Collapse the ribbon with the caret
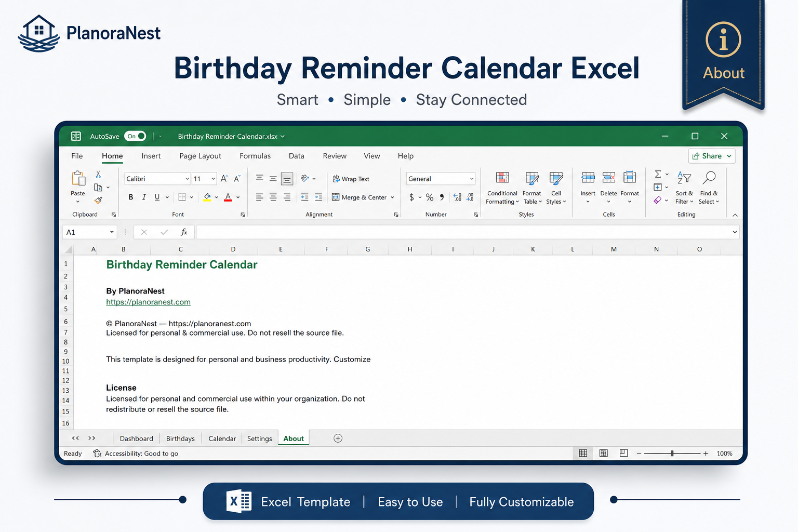Image resolution: width=798 pixels, height=532 pixels. (x=735, y=215)
